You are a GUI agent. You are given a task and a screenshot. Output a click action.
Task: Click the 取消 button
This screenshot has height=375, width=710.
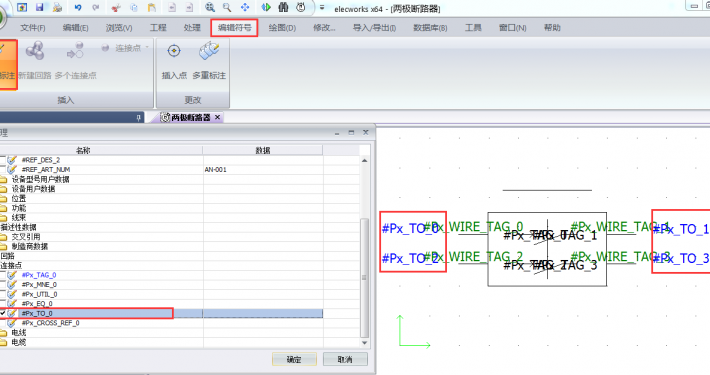345,360
